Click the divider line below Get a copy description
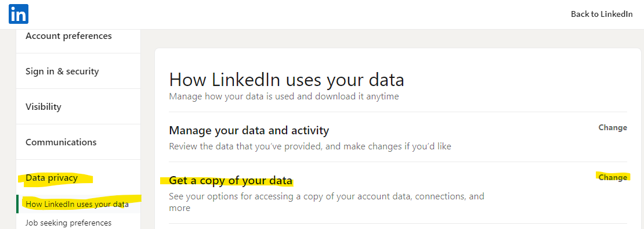The image size is (644, 229). point(398,223)
